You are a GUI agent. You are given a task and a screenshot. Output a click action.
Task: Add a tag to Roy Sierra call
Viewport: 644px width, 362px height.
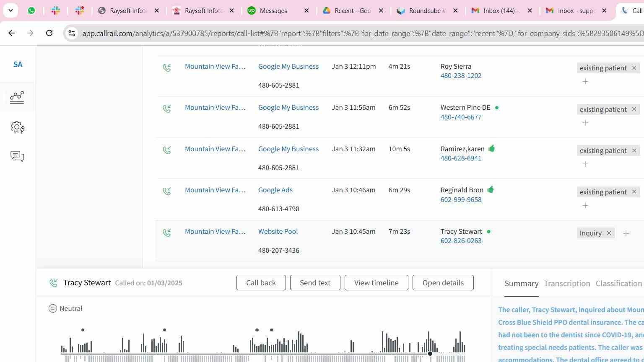pos(585,81)
